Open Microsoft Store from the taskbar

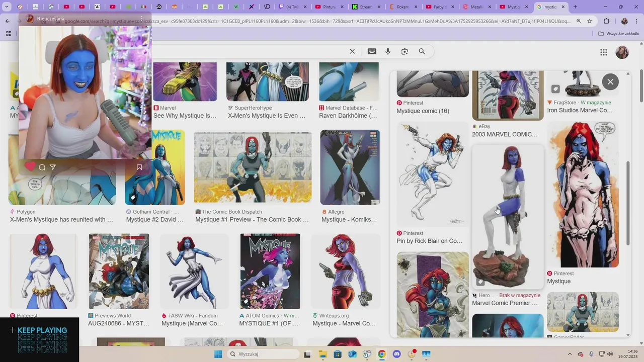click(x=338, y=354)
